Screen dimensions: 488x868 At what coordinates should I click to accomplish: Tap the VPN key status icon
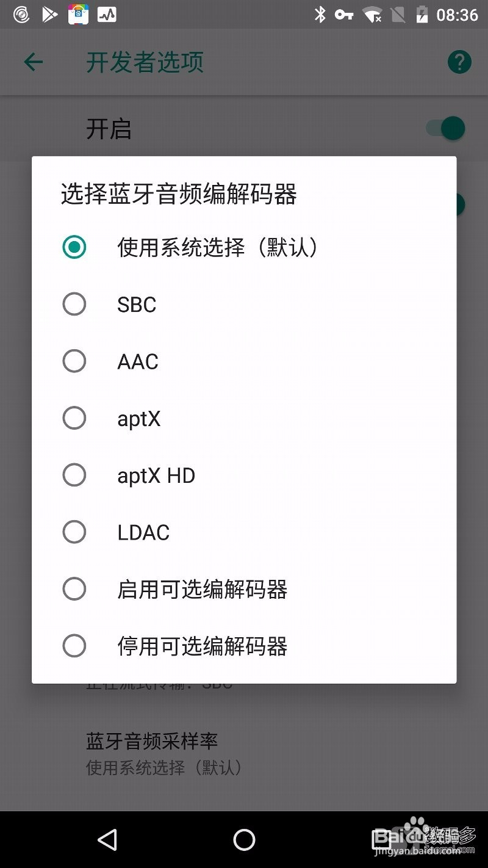pos(345,15)
